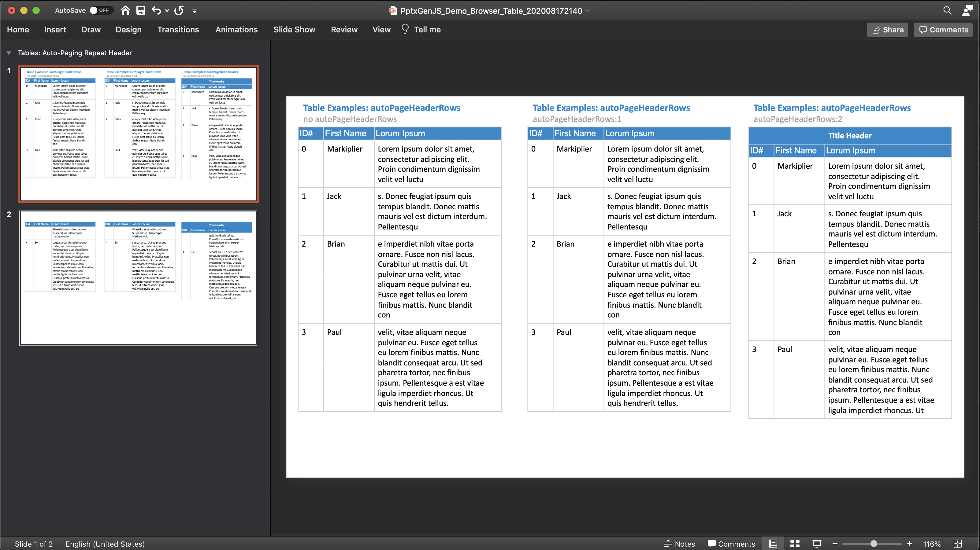This screenshot has height=550, width=980.
Task: Click the Share button
Action: pos(887,30)
